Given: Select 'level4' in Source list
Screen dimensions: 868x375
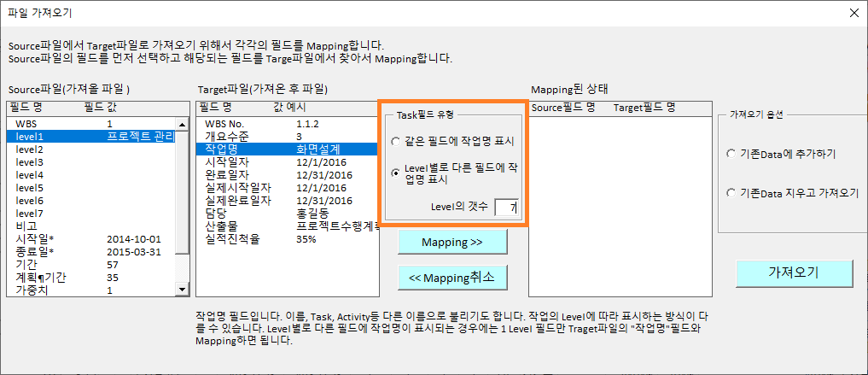Looking at the screenshot, I should pos(91,174).
